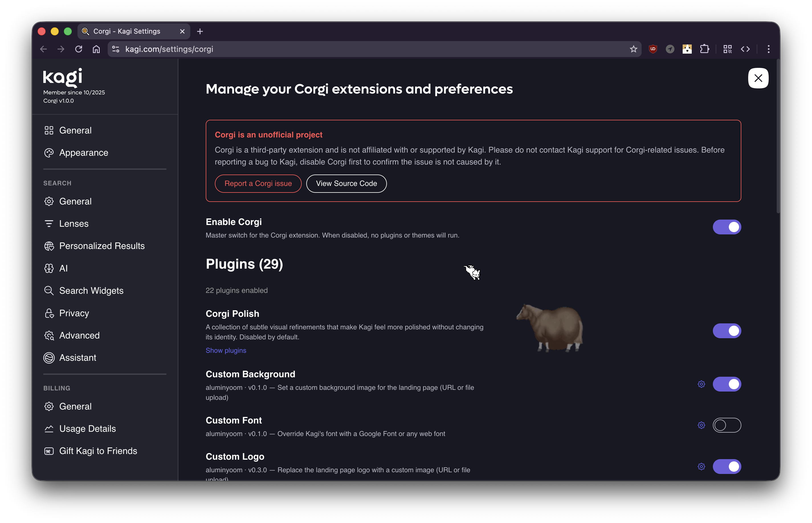This screenshot has height=523, width=812.
Task: Click the gray compass extension icon
Action: 670,49
